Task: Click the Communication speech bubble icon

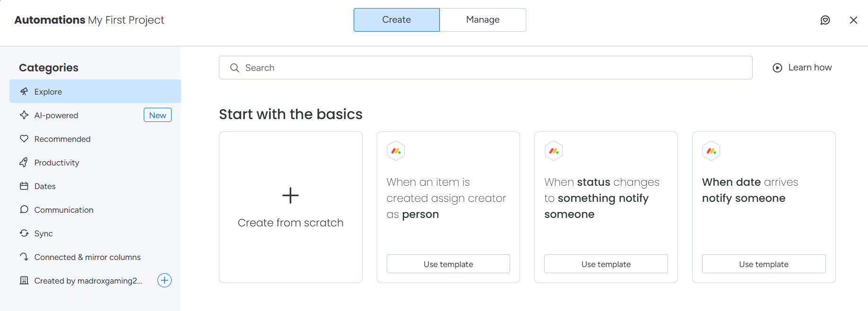Action: (x=24, y=209)
